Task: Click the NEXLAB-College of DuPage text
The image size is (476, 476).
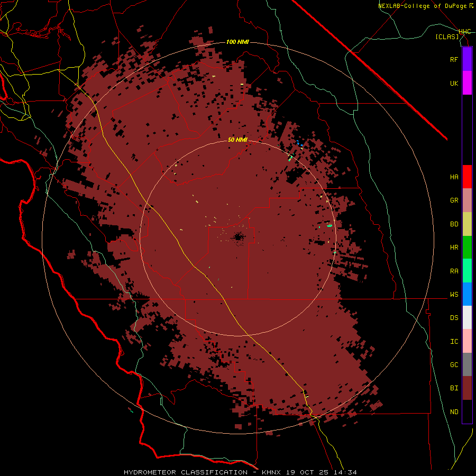Action: click(x=422, y=6)
